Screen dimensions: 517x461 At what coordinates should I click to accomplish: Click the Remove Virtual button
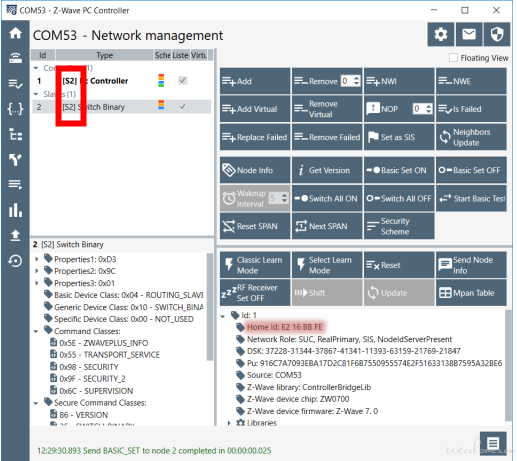[327, 109]
